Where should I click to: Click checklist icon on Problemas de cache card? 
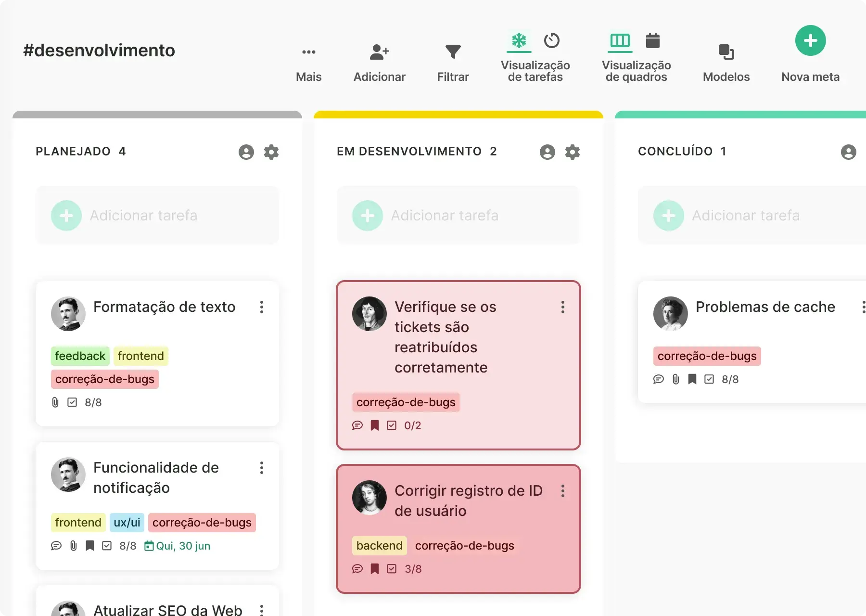709,379
